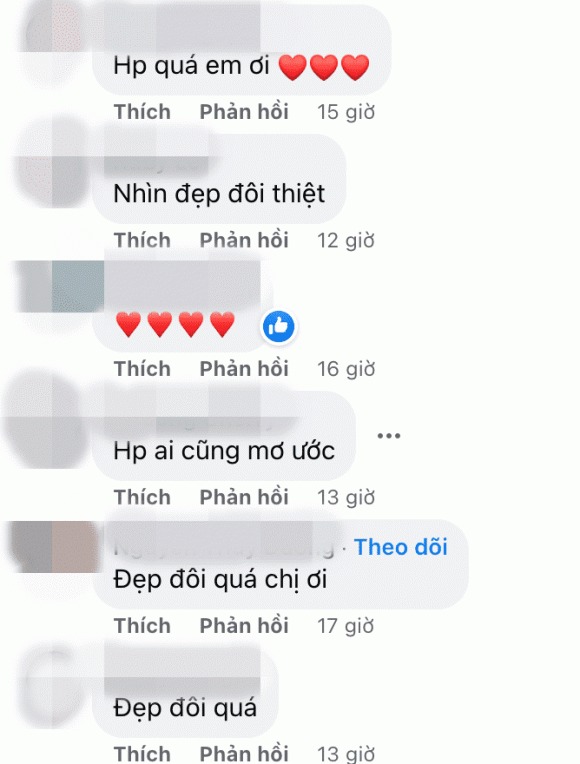Click 'Theo dõi' to follow the commenter
The width and height of the screenshot is (580, 764).
click(x=401, y=547)
